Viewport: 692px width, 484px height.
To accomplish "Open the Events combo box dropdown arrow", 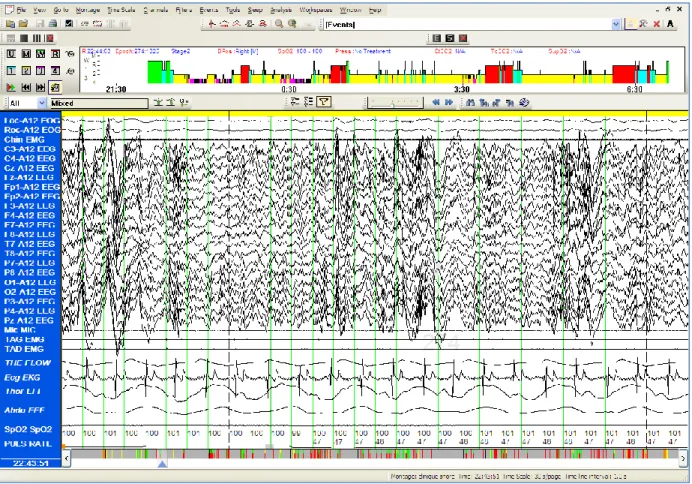I will coord(616,24).
